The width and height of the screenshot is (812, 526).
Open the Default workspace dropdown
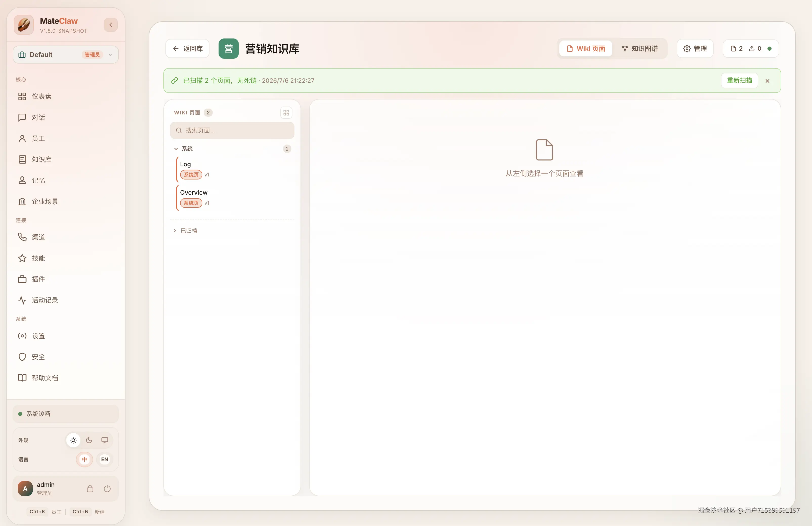66,55
